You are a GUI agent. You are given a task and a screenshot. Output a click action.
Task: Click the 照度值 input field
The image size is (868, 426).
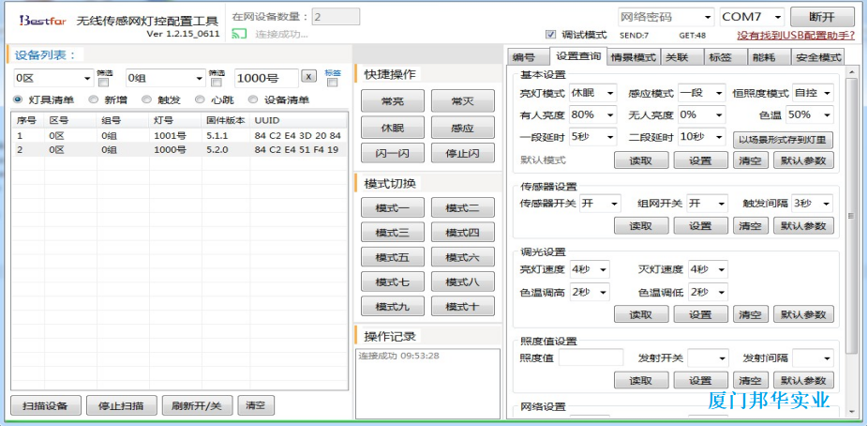591,358
